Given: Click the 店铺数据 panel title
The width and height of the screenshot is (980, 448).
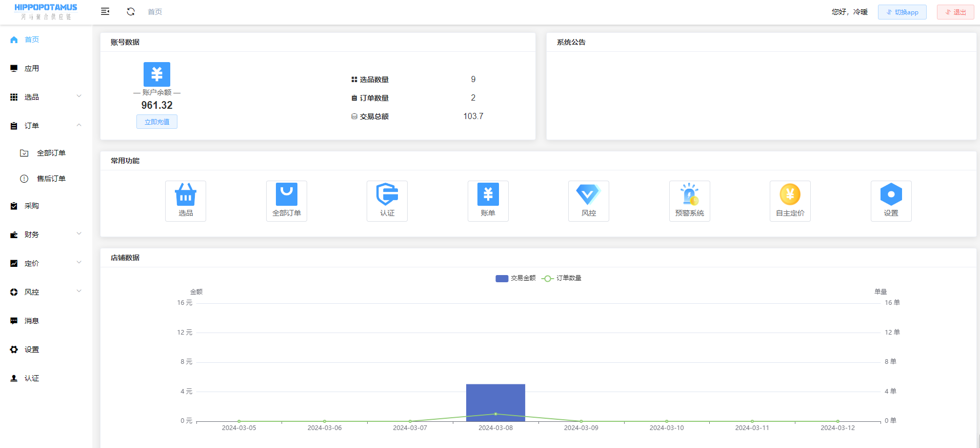Looking at the screenshot, I should click(x=125, y=258).
